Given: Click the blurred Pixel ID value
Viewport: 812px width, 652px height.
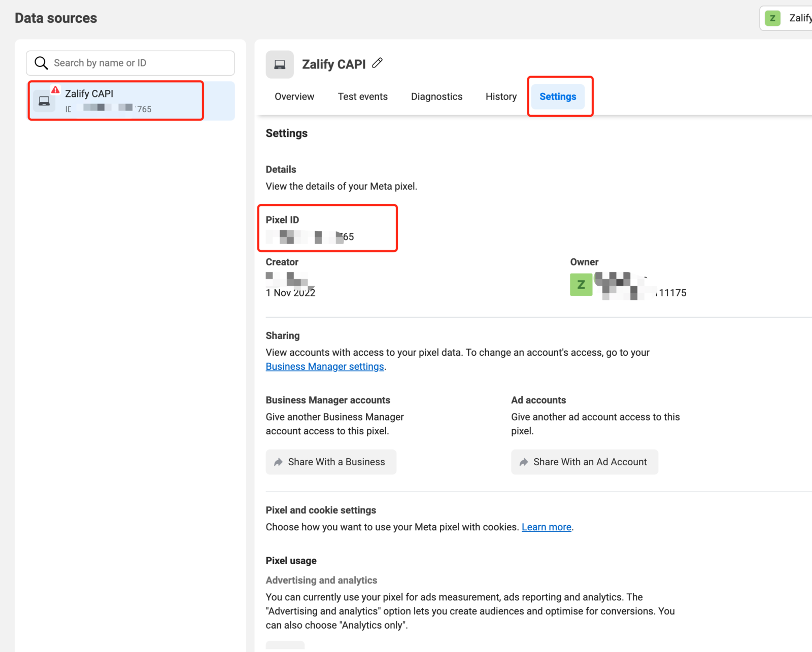Looking at the screenshot, I should (x=310, y=237).
